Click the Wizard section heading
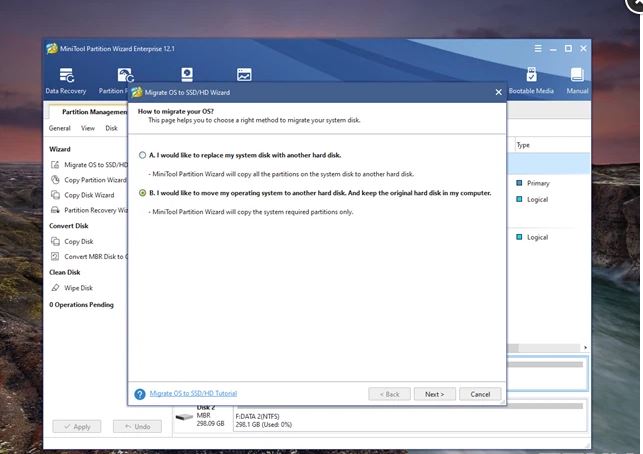The width and height of the screenshot is (643, 454). click(60, 149)
